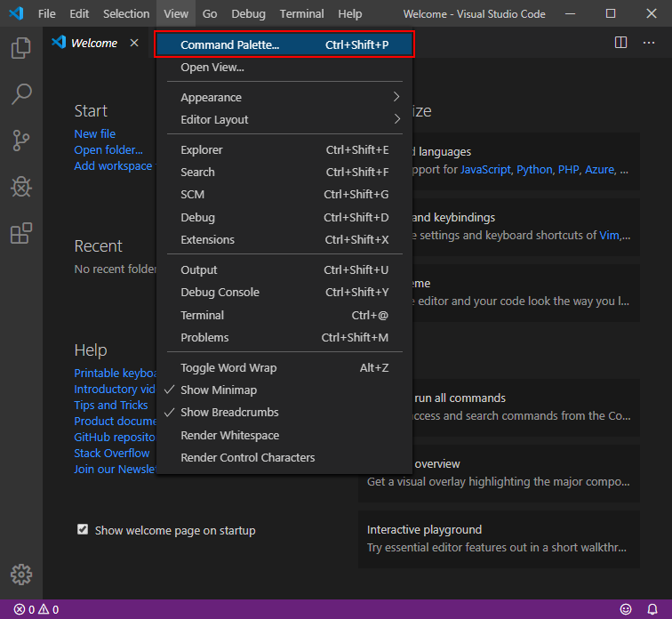Open the More Actions ellipsis menu
Image resolution: width=672 pixels, height=619 pixels.
[x=649, y=43]
